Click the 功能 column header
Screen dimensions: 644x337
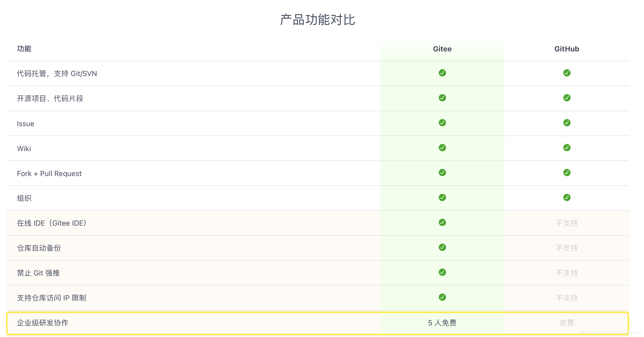point(24,49)
